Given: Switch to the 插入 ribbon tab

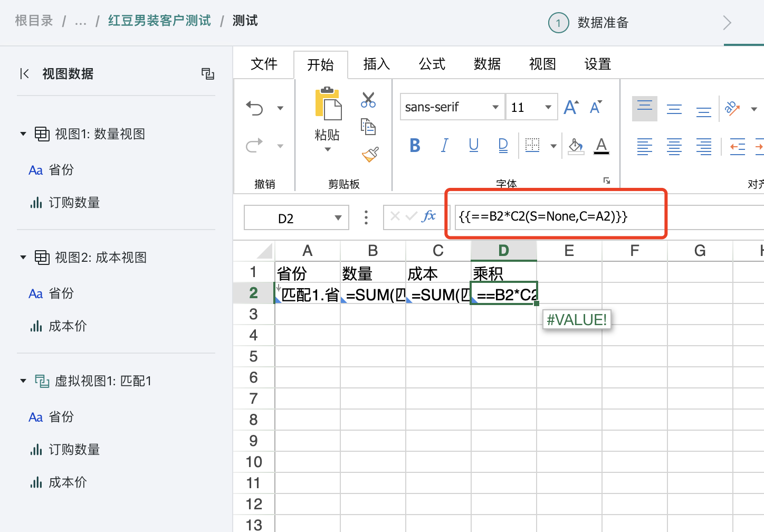Looking at the screenshot, I should tap(376, 64).
